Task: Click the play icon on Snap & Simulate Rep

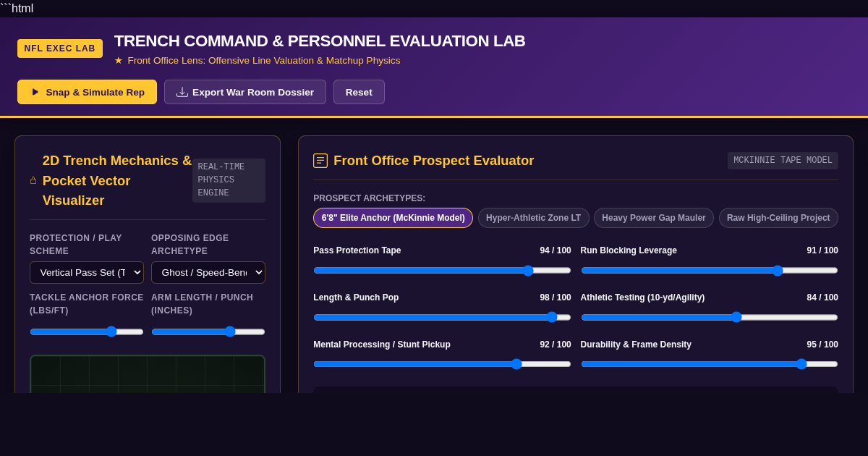Action: (x=35, y=92)
